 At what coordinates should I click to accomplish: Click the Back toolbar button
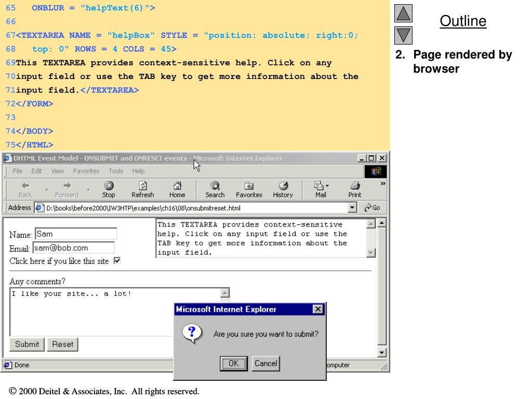click(25, 190)
